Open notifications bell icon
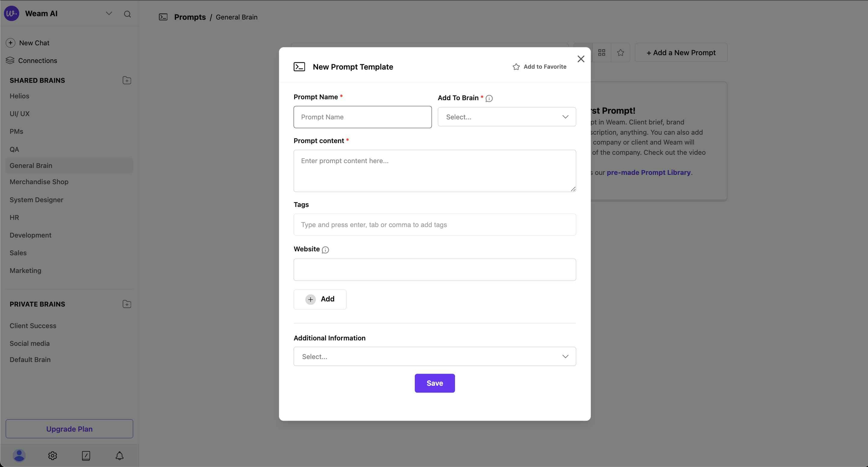 (119, 456)
